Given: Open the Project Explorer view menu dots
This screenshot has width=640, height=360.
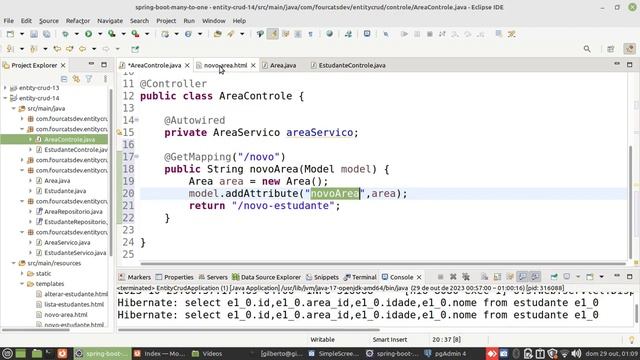Looking at the screenshot, I should pos(105,79).
